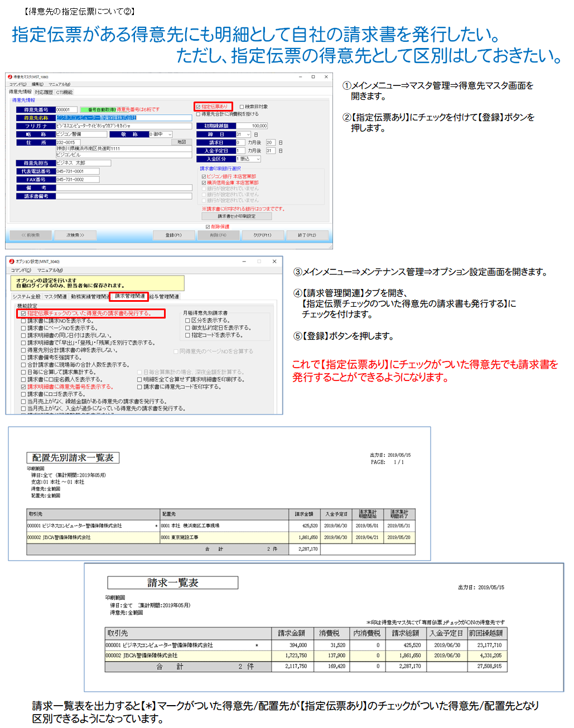Switch to the 対応履歴 tab

pos(44,92)
